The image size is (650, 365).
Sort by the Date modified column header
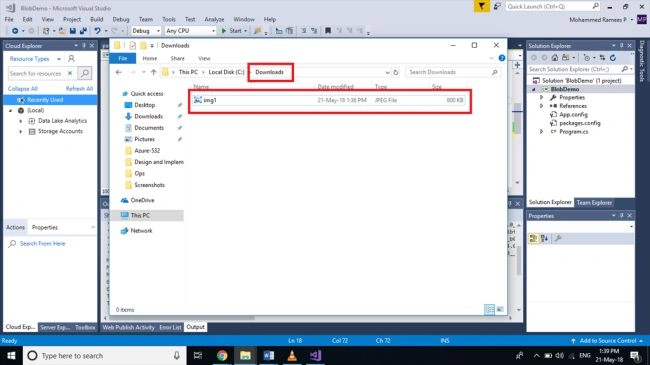tap(335, 87)
